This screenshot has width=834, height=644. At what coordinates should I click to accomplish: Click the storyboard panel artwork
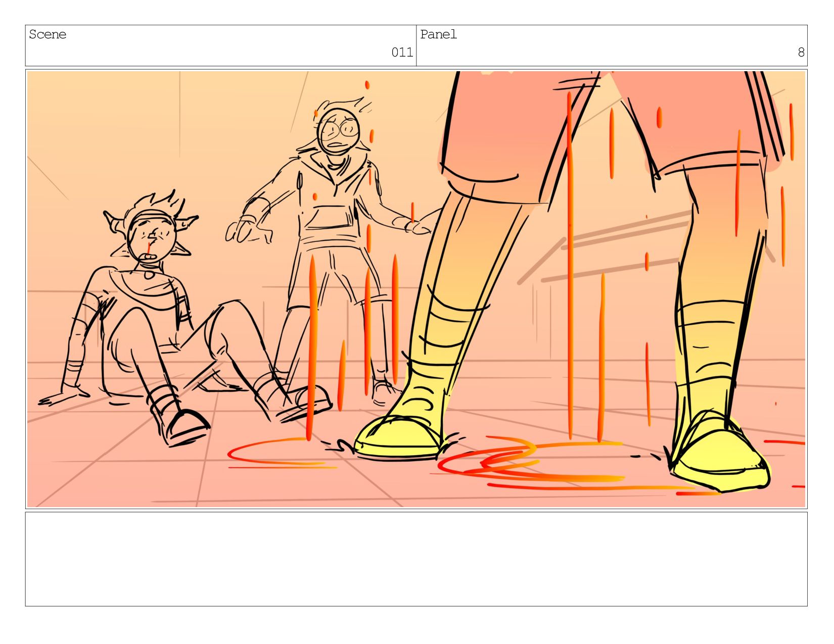point(416,289)
